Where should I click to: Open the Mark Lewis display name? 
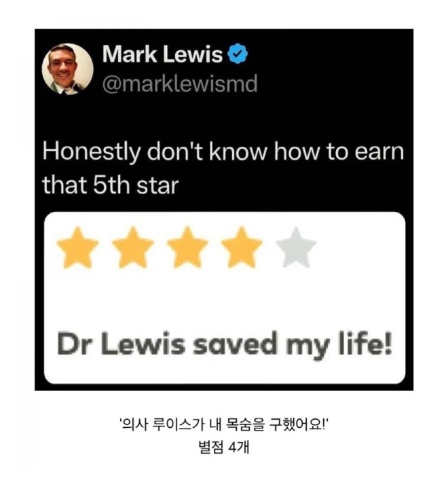coord(162,54)
